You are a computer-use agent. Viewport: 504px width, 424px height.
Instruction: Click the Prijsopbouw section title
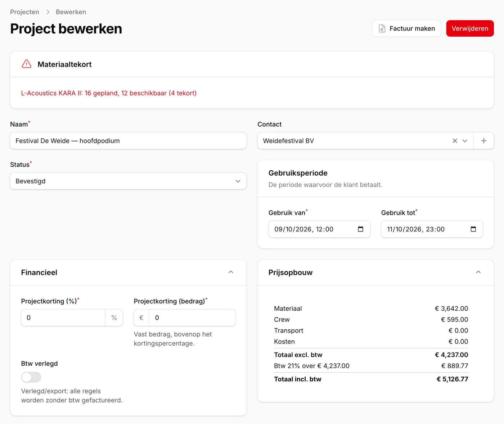click(x=290, y=272)
